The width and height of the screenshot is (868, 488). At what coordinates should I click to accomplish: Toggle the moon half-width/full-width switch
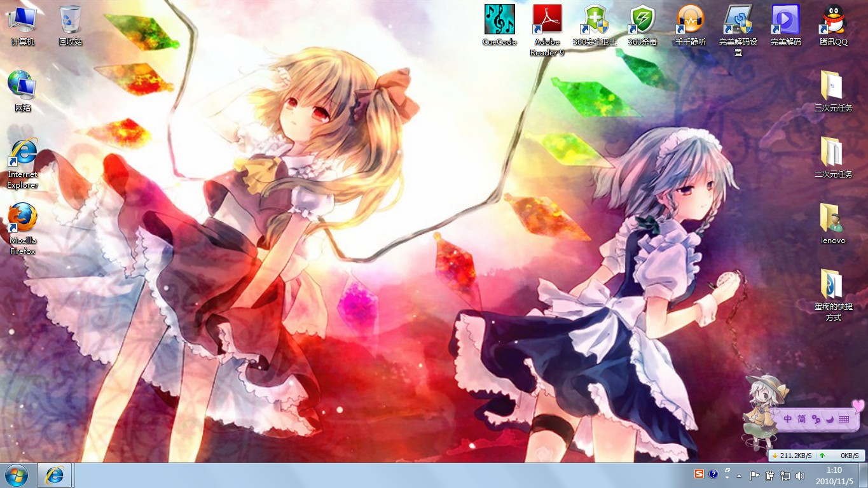830,419
